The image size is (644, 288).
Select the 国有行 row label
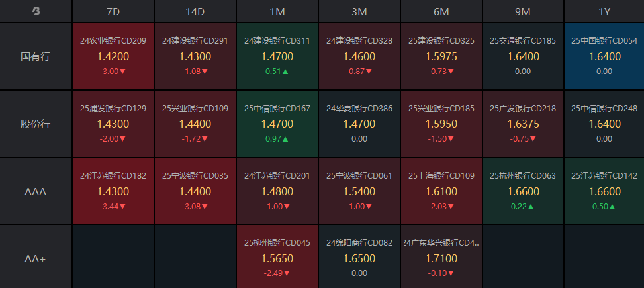click(36, 56)
